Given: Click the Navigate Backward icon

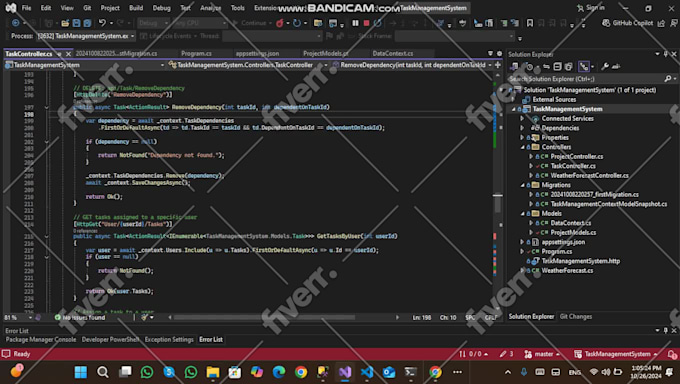Looking at the screenshot, I should pos(16,23).
